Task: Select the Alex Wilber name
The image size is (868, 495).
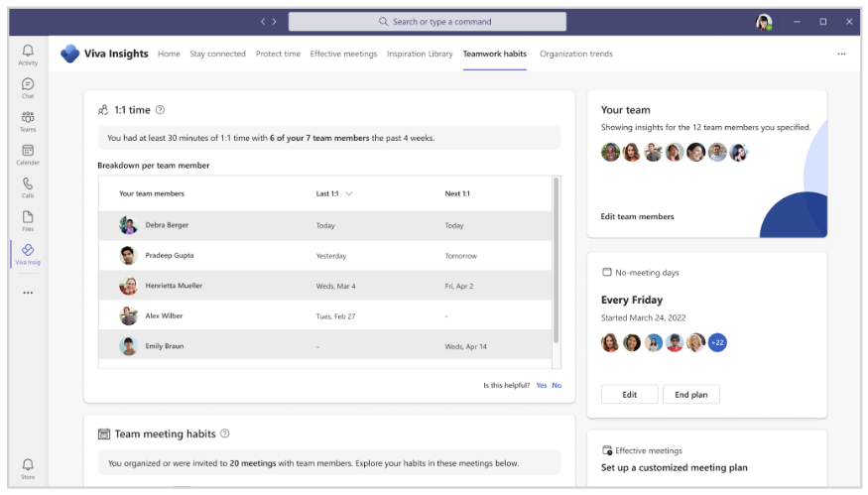Action: pyautogui.click(x=164, y=315)
